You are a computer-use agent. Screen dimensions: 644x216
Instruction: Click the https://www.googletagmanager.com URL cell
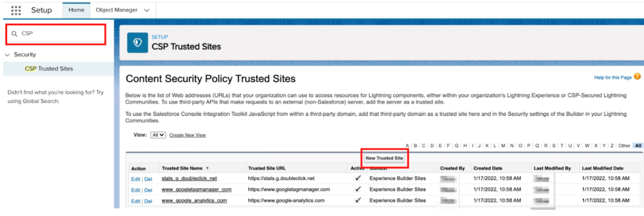289,189
